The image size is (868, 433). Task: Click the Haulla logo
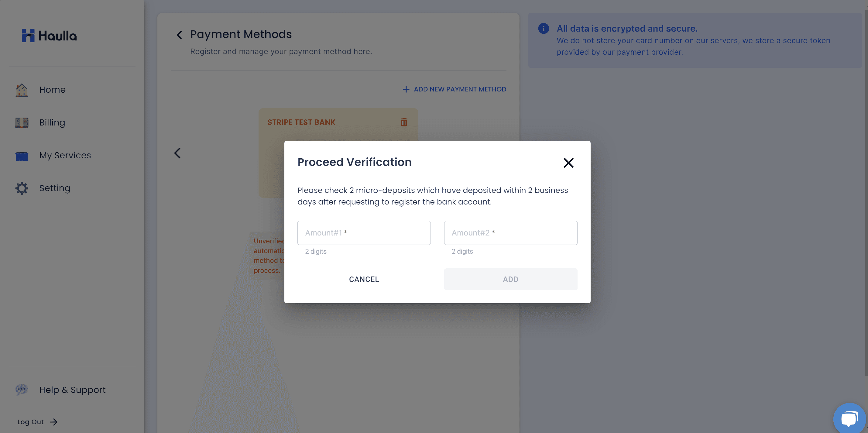(49, 36)
